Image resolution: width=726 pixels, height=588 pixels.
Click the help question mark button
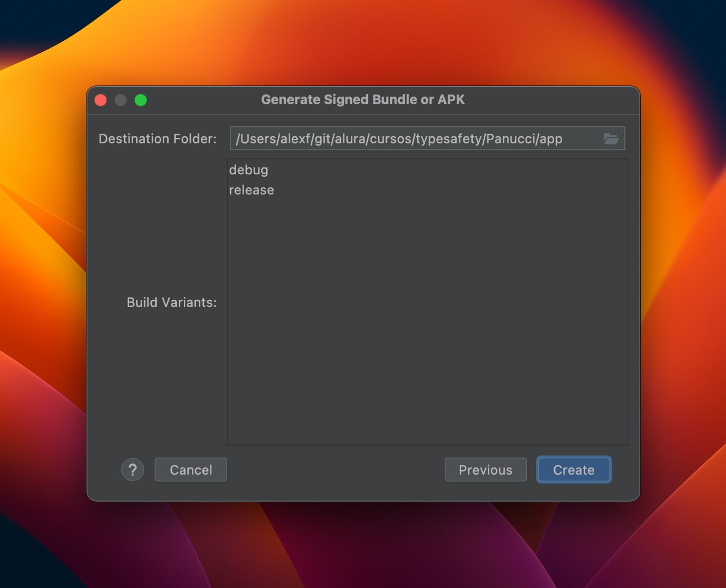[132, 470]
